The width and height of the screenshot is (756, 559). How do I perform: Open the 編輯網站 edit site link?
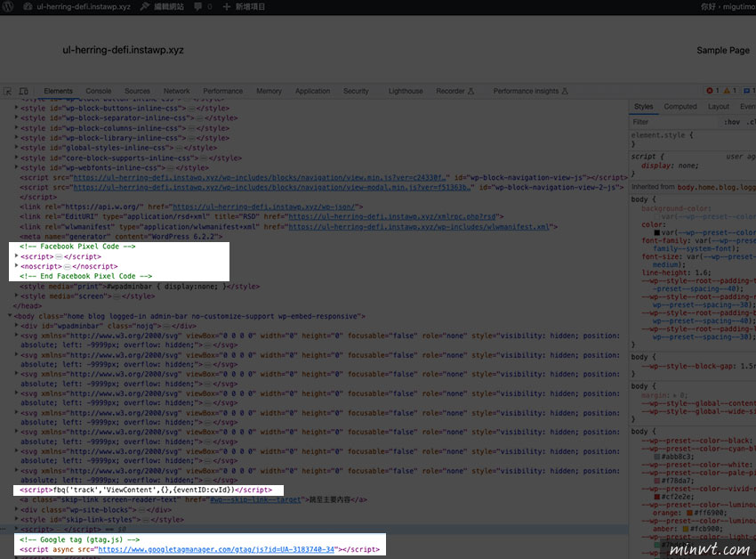point(163,7)
